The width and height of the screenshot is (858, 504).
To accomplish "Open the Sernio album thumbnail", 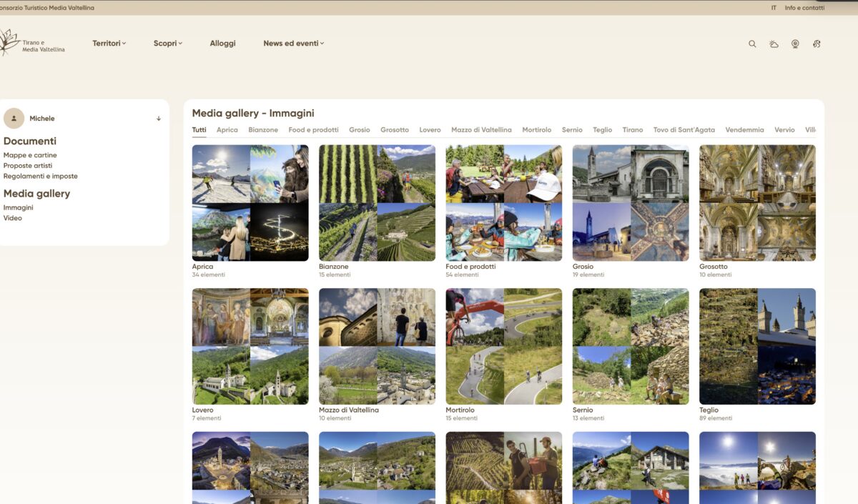I will 631,347.
